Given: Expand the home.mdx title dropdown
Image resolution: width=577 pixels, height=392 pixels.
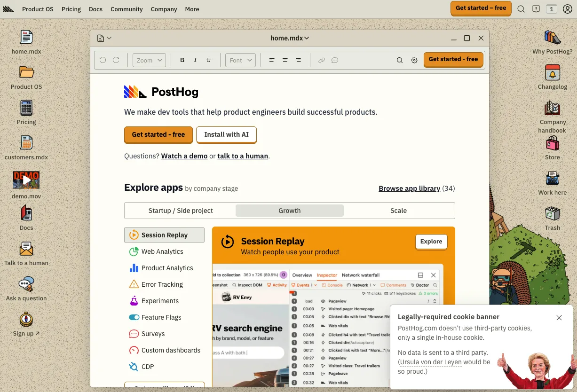Looking at the screenshot, I should pos(290,38).
